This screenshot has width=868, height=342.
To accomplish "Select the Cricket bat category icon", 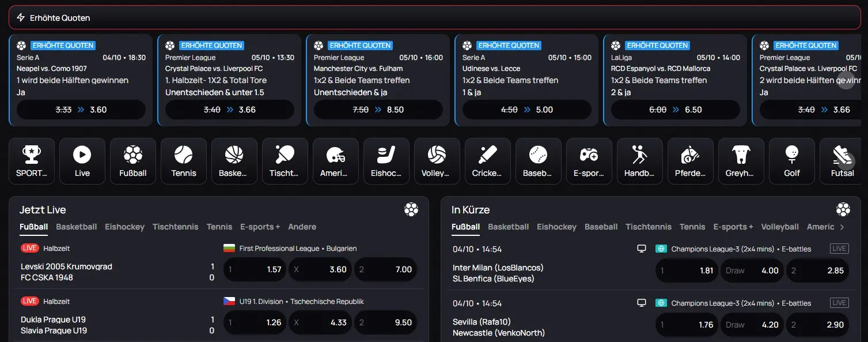I will tap(488, 161).
